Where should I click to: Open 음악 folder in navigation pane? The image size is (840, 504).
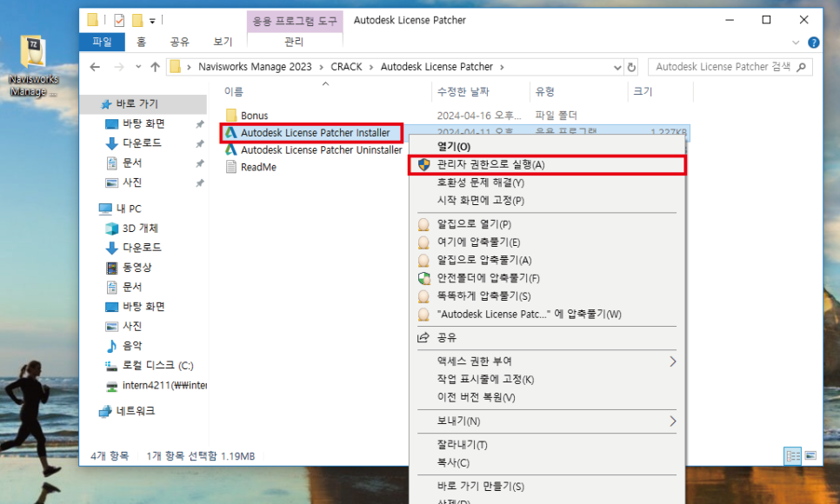click(132, 346)
